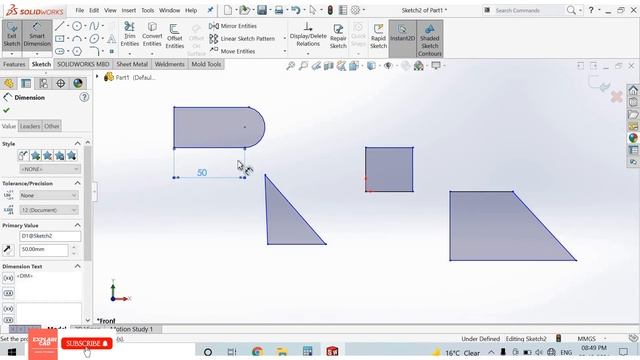This screenshot has width=640, height=360.
Task: Click the Dimension panel help icon
Action: click(84, 97)
